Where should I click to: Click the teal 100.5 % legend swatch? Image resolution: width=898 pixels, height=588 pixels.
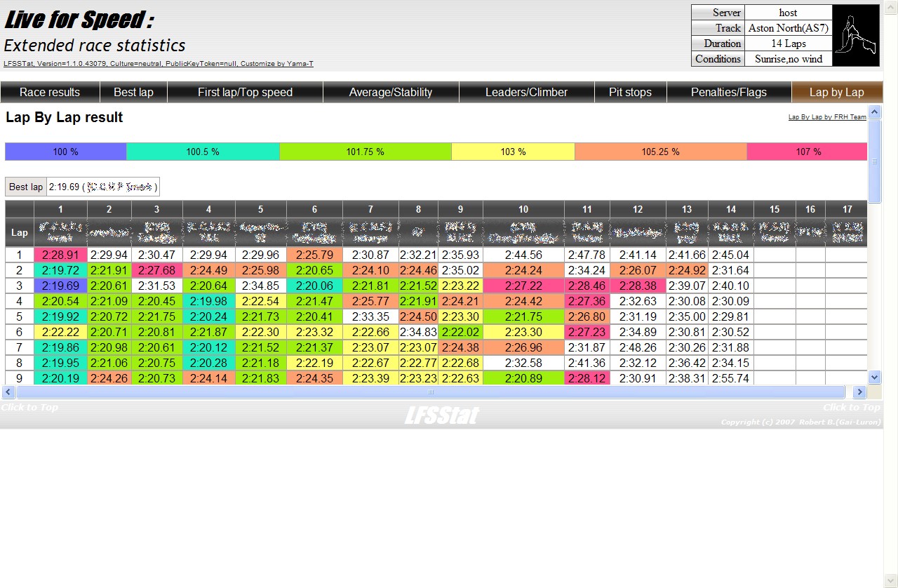[203, 152]
